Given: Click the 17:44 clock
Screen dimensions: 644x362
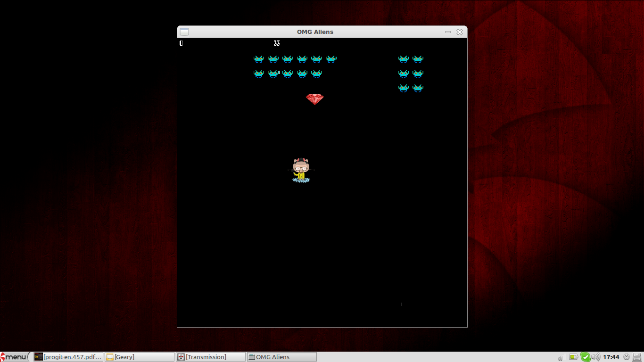Looking at the screenshot, I should pyautogui.click(x=611, y=357).
